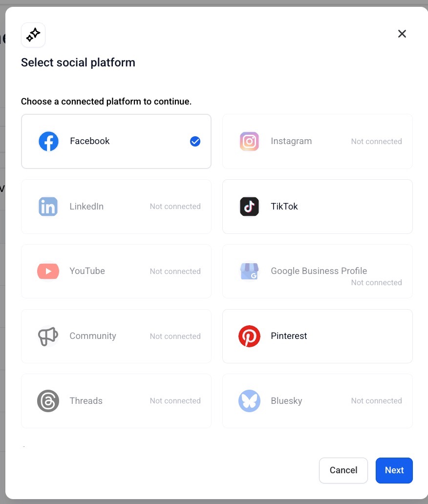Click the Threads logo icon
428x504 pixels.
pyautogui.click(x=48, y=401)
